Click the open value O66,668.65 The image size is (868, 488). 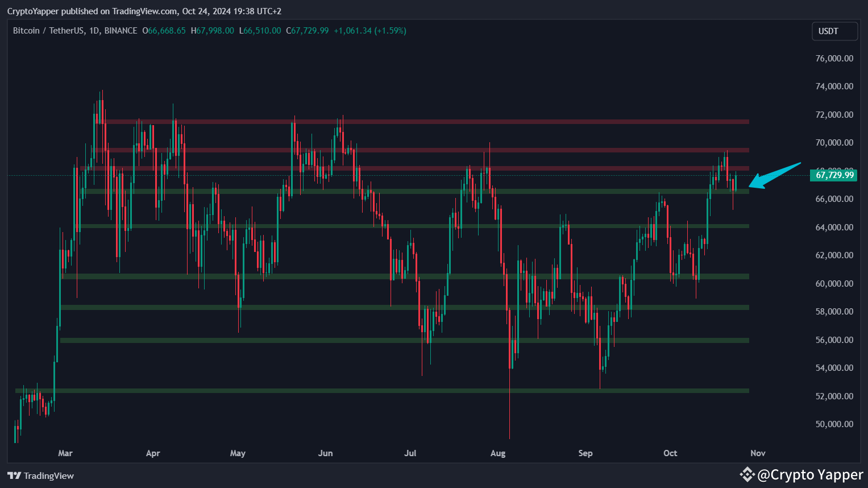pyautogui.click(x=164, y=31)
